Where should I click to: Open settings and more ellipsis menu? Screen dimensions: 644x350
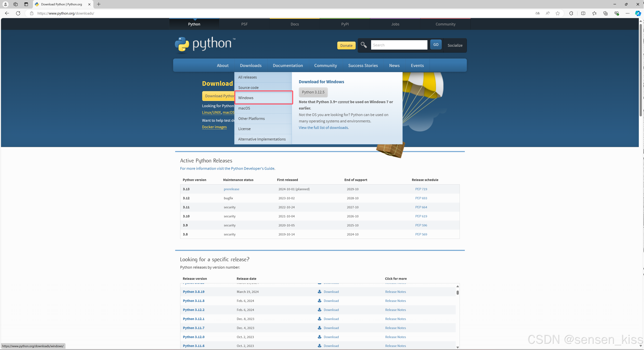tap(628, 13)
